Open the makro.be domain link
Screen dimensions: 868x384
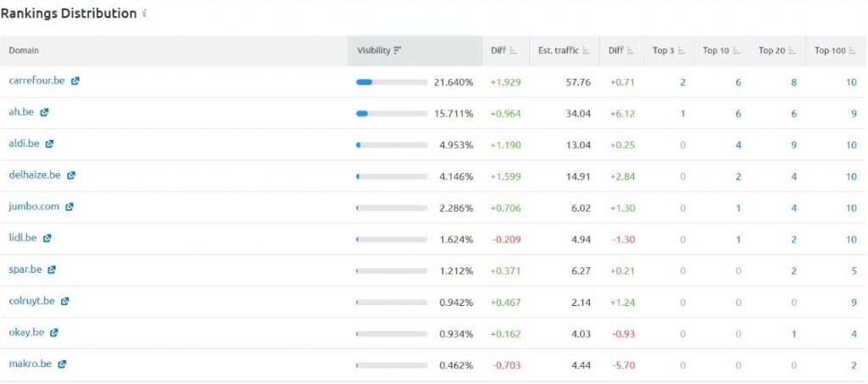(30, 365)
